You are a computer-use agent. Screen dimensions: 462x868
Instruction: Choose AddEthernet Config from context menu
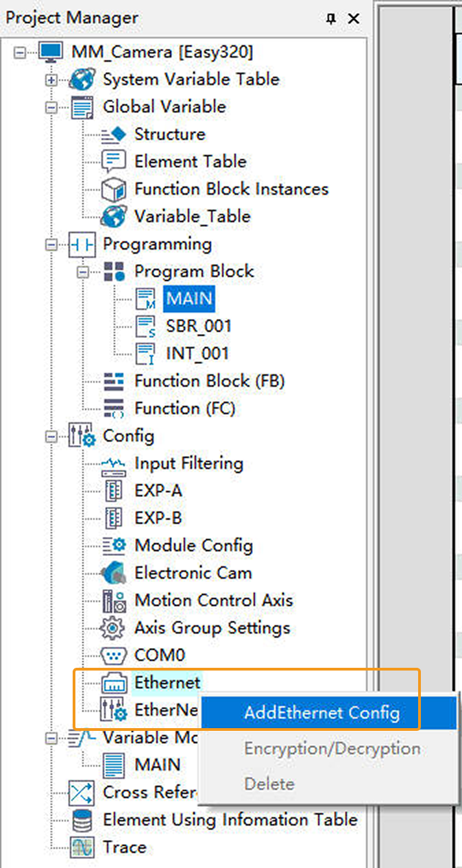[x=321, y=712]
